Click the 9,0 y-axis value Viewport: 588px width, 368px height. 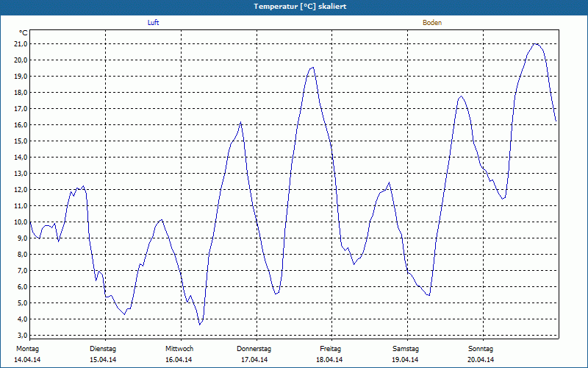[23, 238]
